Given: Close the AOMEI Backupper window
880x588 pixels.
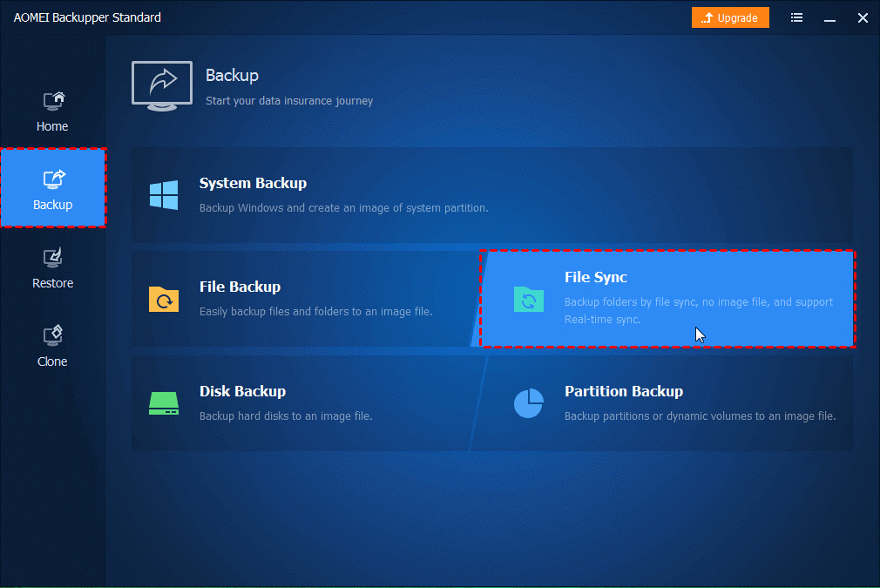Looking at the screenshot, I should pos(863,18).
